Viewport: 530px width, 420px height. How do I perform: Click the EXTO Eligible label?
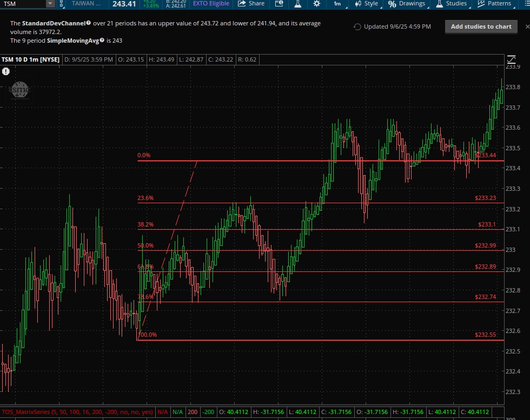(x=211, y=4)
